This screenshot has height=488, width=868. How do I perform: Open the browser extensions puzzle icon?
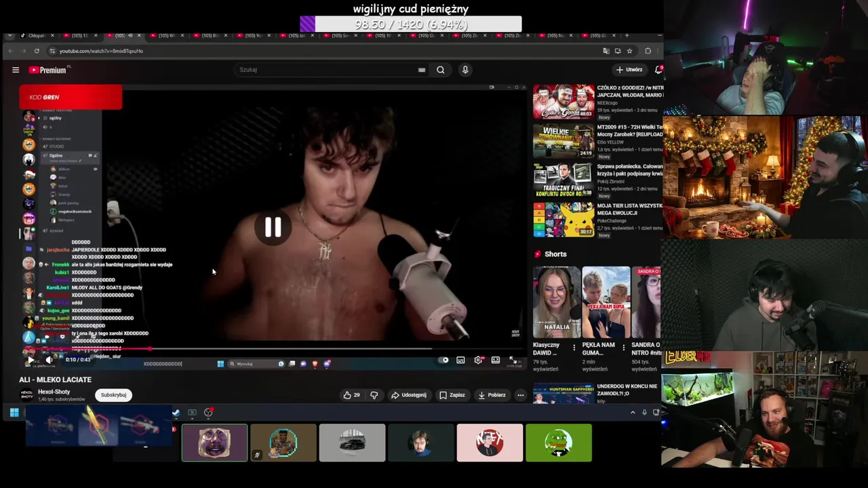coord(648,51)
